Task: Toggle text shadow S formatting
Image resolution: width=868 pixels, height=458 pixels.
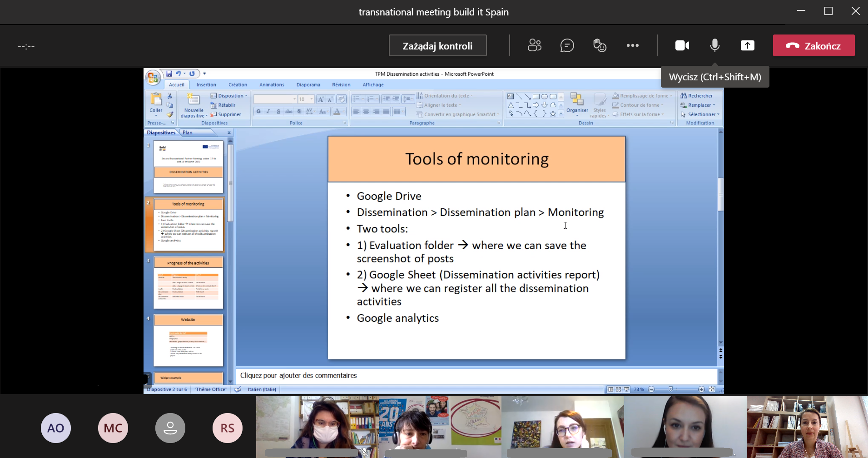Action: [x=299, y=111]
